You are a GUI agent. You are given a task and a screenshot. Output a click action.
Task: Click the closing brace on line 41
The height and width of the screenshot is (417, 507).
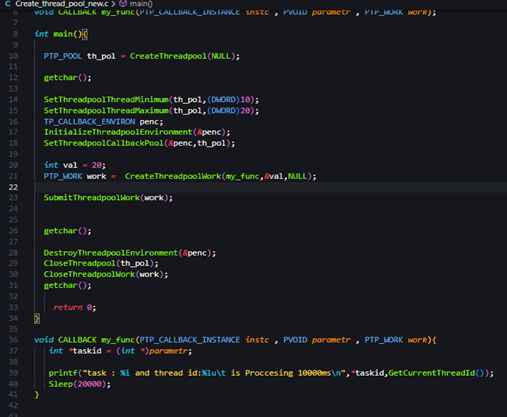37,395
